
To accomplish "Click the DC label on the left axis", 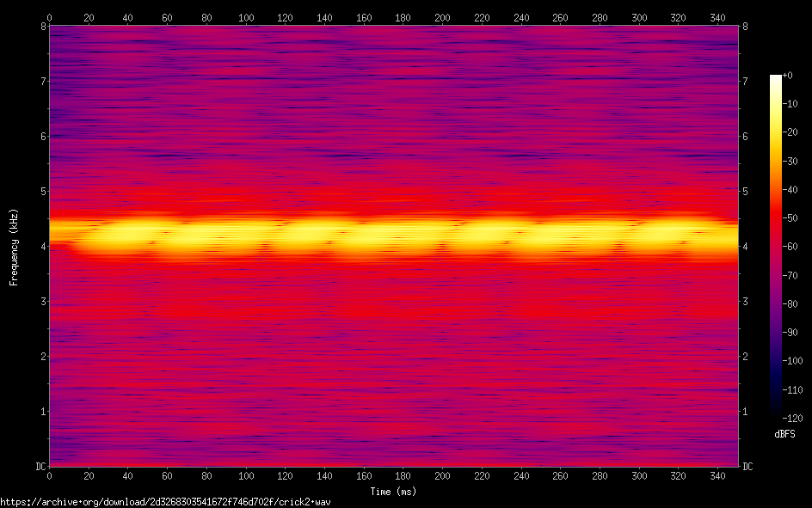I will [x=40, y=466].
